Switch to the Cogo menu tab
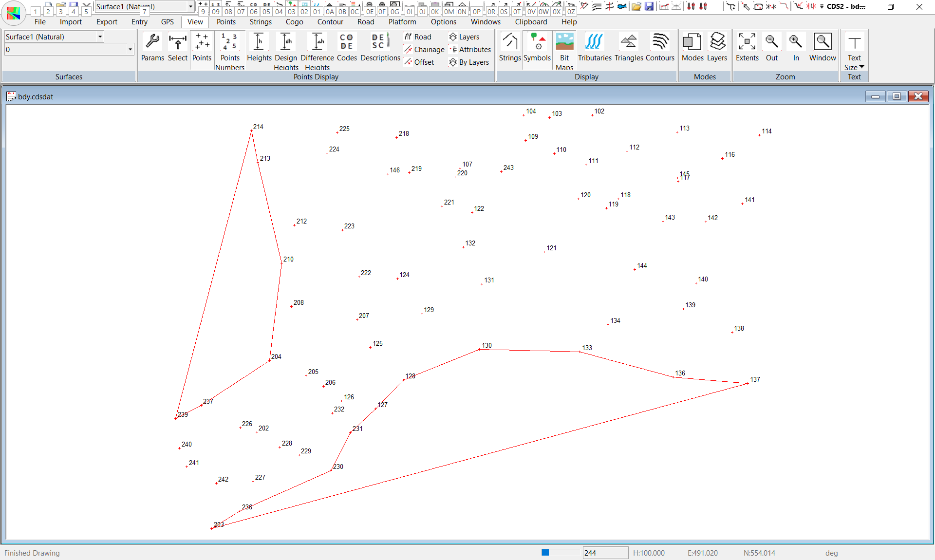This screenshot has height=560, width=935. point(294,22)
